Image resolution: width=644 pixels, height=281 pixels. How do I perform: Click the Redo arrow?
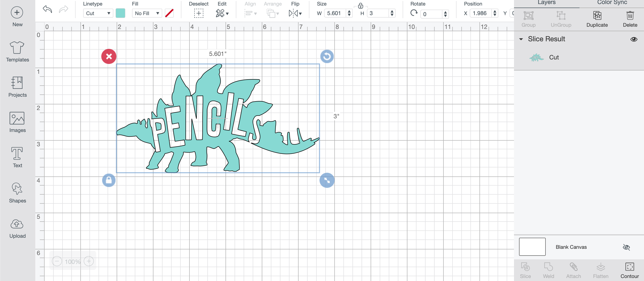pos(63,10)
